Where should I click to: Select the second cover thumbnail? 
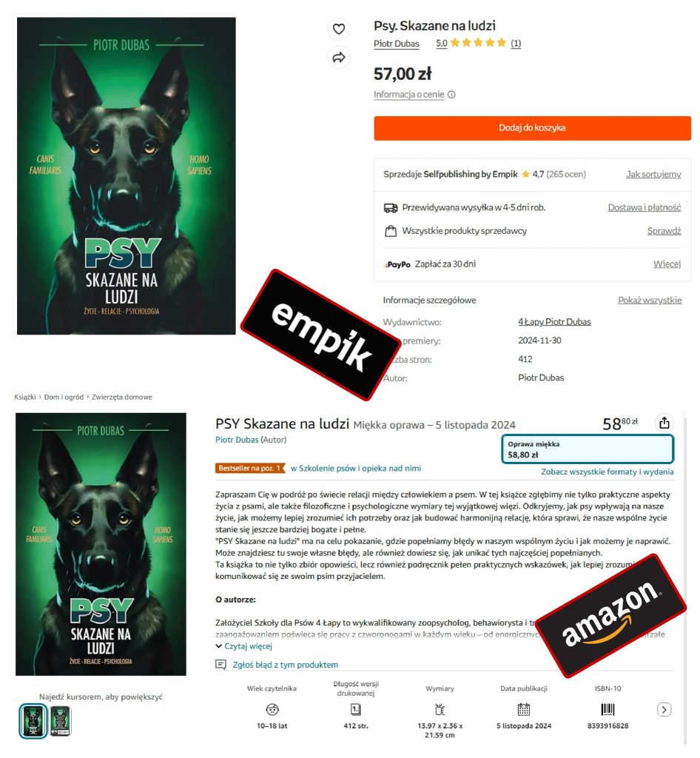[61, 721]
